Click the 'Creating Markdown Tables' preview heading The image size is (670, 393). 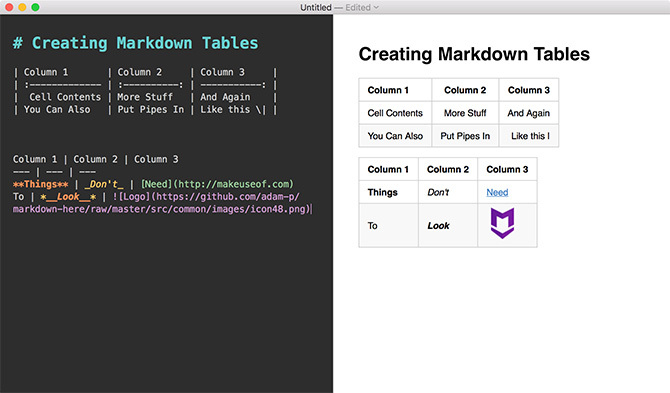474,54
